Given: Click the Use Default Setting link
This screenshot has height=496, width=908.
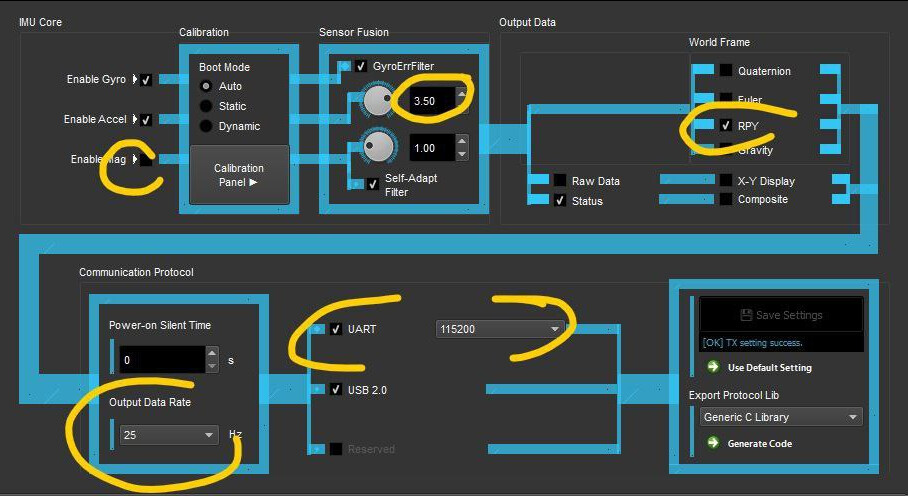Looking at the screenshot, I should tap(769, 367).
